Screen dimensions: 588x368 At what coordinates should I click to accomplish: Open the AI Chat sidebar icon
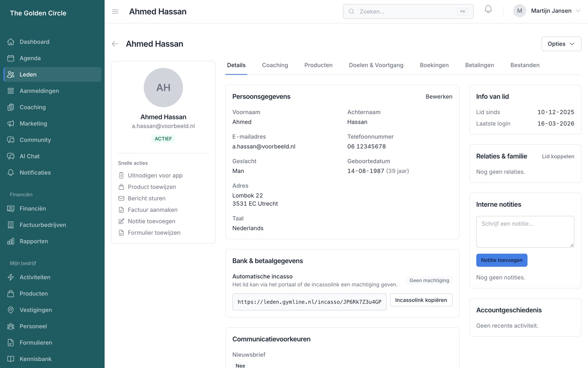[11, 156]
